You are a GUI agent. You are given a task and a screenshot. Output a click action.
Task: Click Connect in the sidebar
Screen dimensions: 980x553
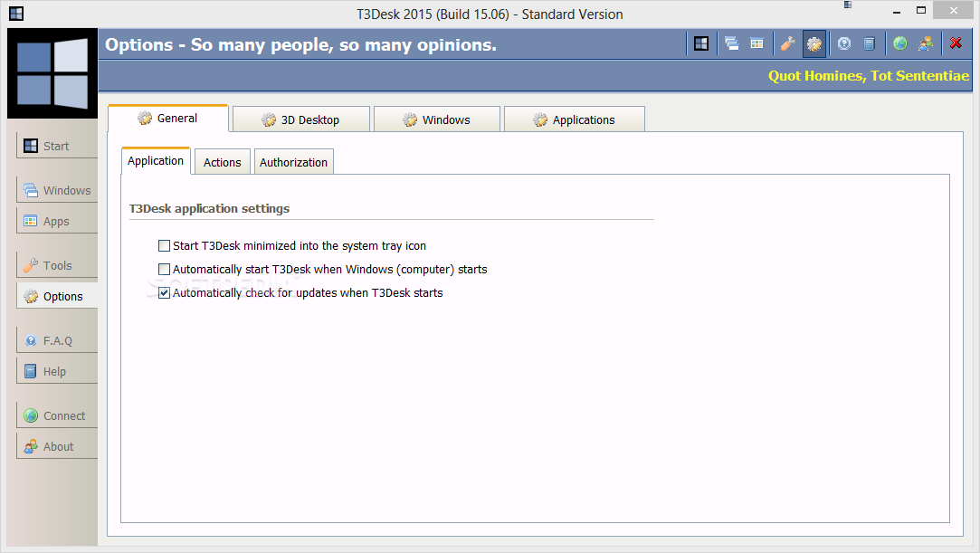(57, 415)
